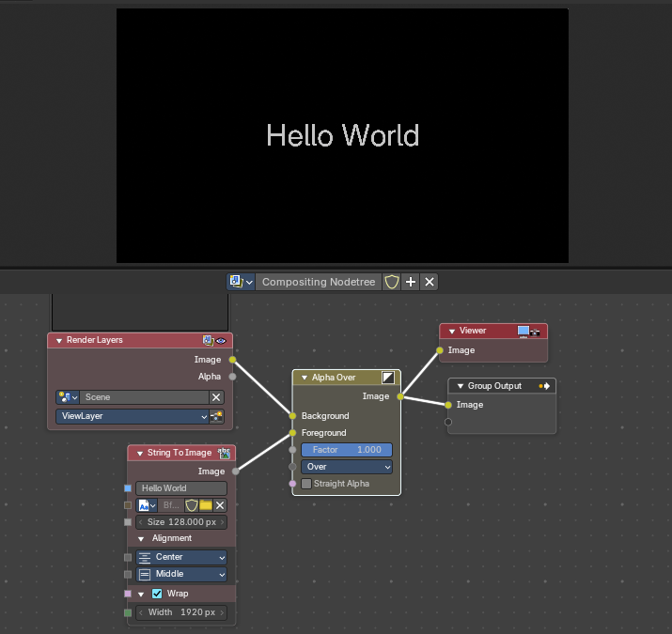This screenshot has width=672, height=634.
Task: Click the empty Group Output extension socket
Action: 448,422
